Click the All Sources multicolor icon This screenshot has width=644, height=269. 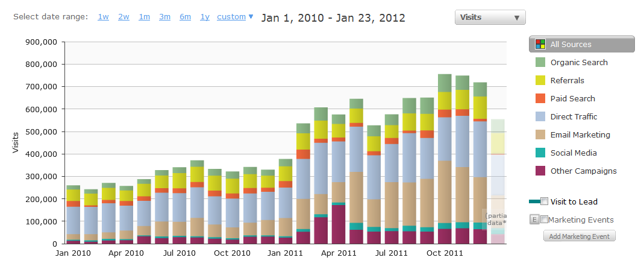(x=540, y=45)
